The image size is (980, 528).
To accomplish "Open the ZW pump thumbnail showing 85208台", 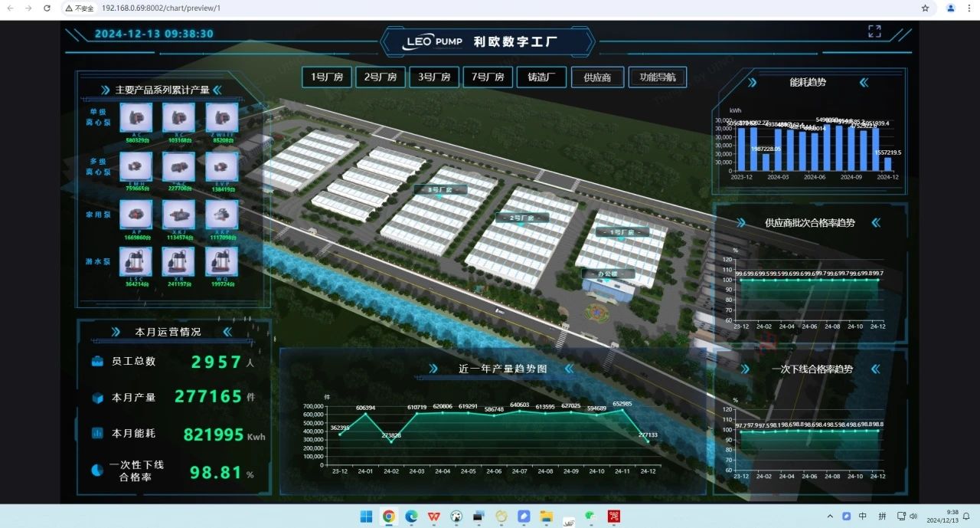I will tap(222, 118).
